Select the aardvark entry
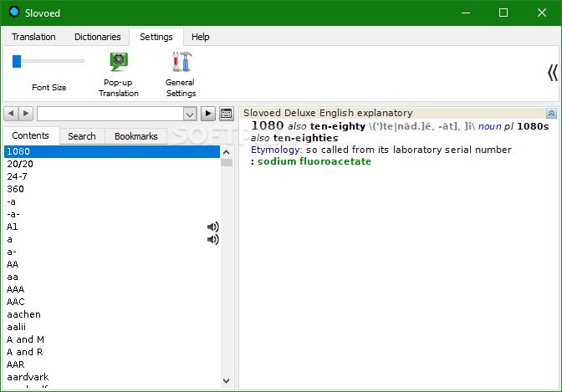This screenshot has width=562, height=392. 112,377
